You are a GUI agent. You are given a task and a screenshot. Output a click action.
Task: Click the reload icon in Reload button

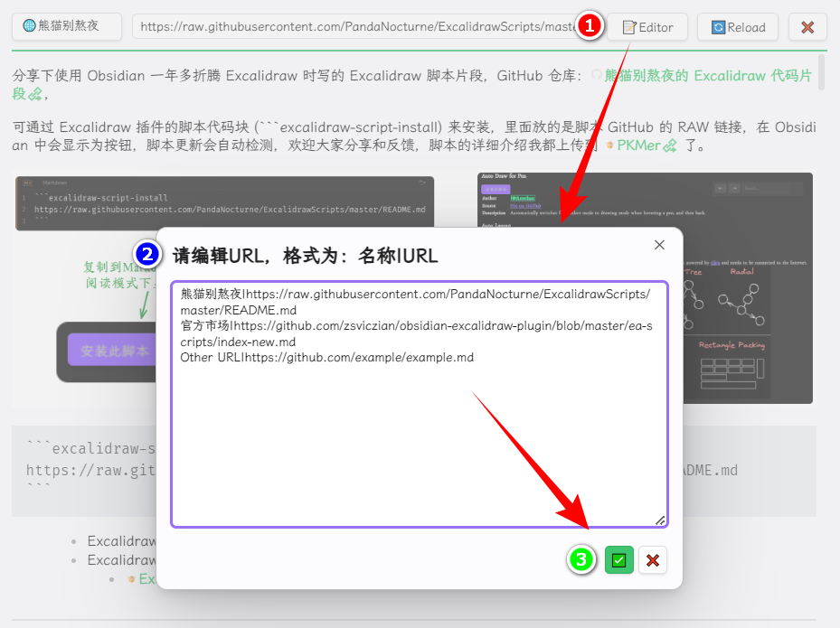coord(718,27)
